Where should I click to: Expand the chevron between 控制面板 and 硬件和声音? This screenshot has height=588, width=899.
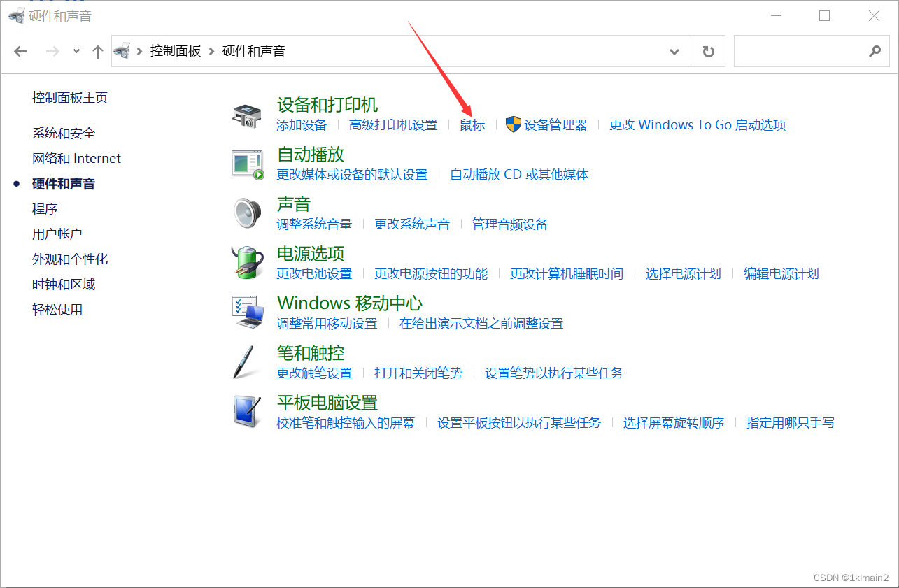212,51
